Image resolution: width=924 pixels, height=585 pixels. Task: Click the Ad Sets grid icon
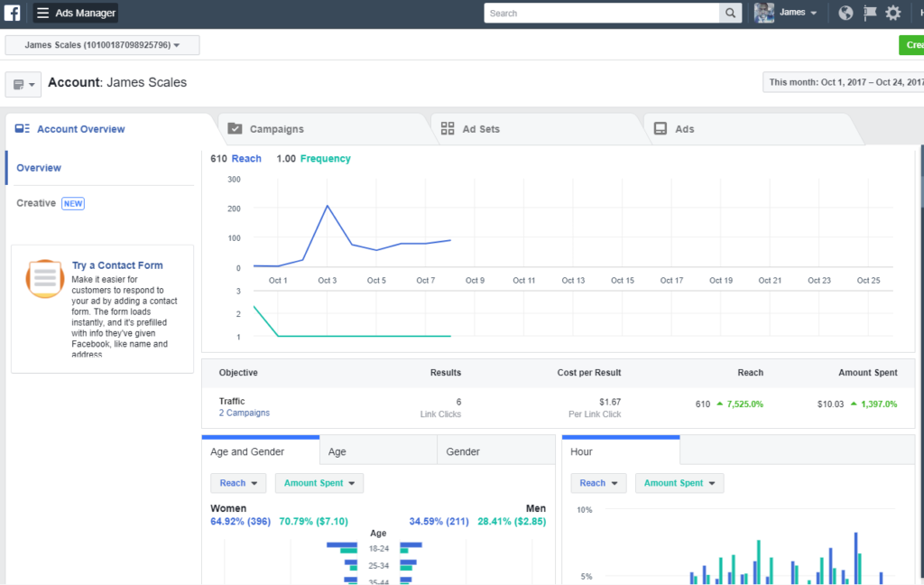pyautogui.click(x=448, y=128)
